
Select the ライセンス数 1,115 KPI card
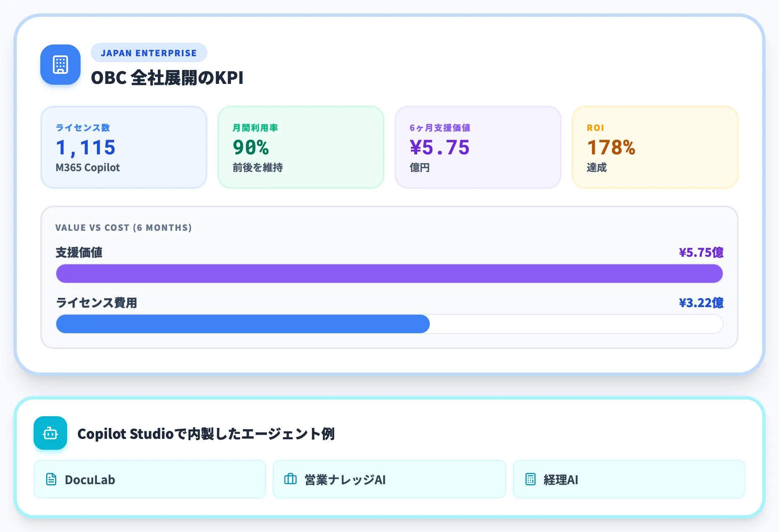click(x=124, y=147)
